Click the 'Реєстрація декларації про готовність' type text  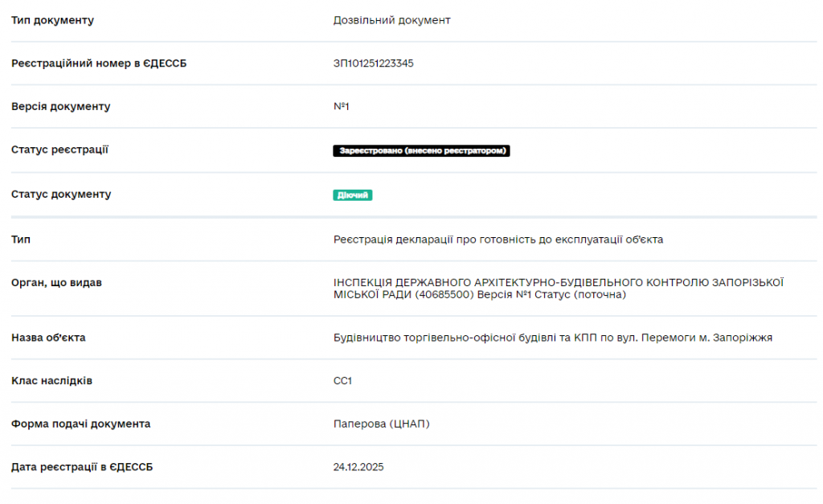point(497,240)
